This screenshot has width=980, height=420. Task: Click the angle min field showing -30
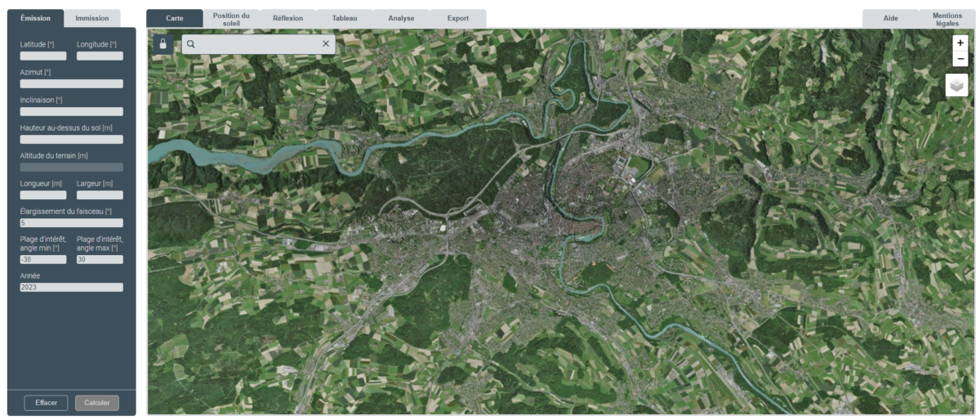point(43,260)
